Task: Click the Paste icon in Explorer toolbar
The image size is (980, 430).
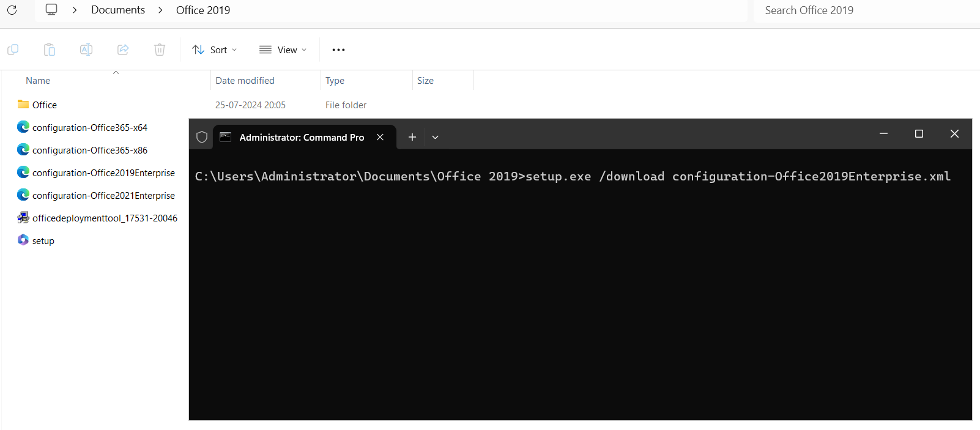Action: pyautogui.click(x=50, y=50)
